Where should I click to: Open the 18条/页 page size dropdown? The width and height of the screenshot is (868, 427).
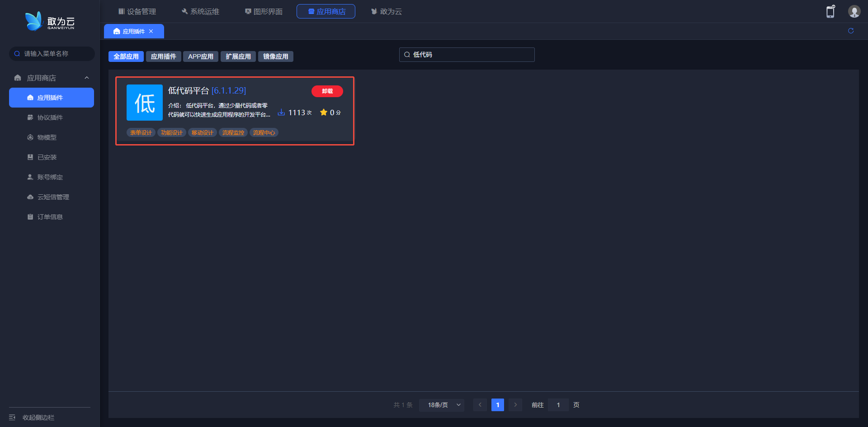[x=442, y=405]
